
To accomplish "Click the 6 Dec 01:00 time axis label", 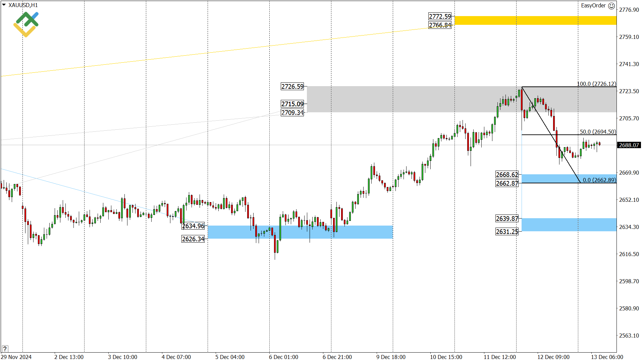I will pos(283,357).
